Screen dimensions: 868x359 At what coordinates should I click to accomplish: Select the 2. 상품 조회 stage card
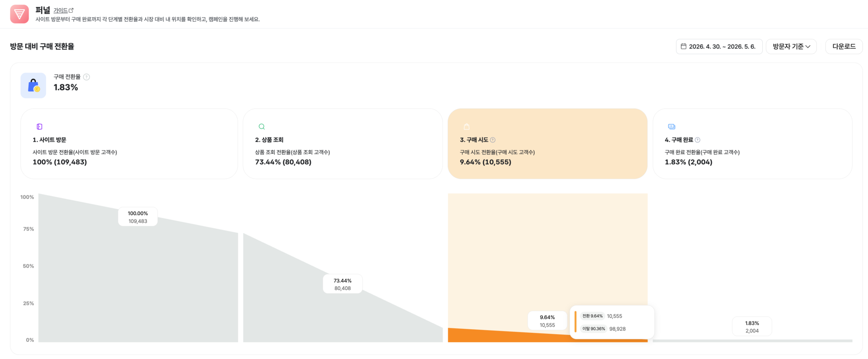(x=343, y=144)
